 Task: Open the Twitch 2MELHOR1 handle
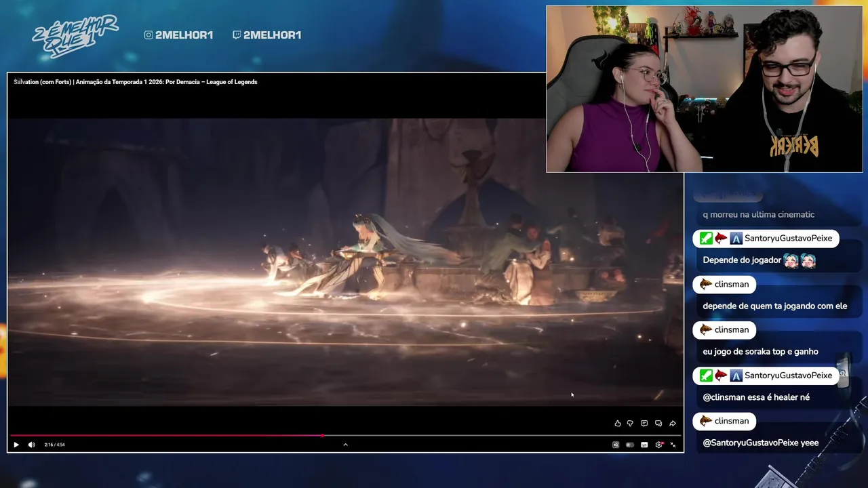point(267,35)
